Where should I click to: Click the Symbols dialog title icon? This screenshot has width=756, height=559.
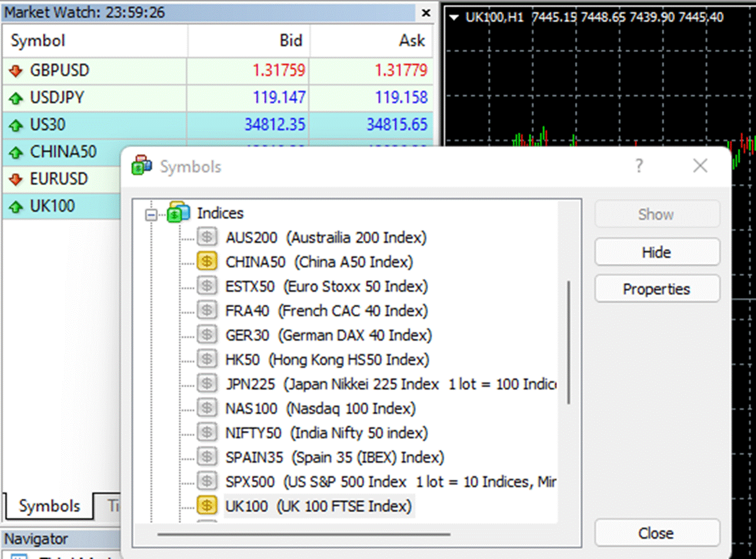click(x=142, y=166)
